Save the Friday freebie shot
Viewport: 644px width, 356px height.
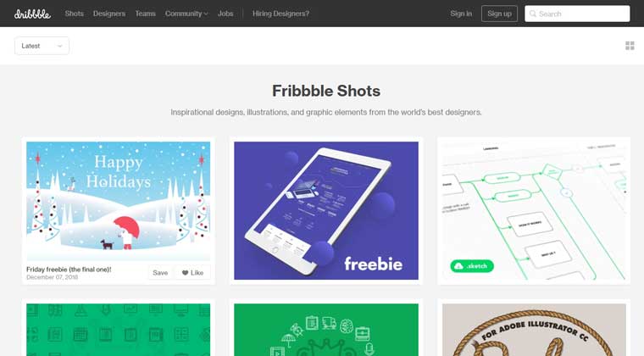coord(160,273)
